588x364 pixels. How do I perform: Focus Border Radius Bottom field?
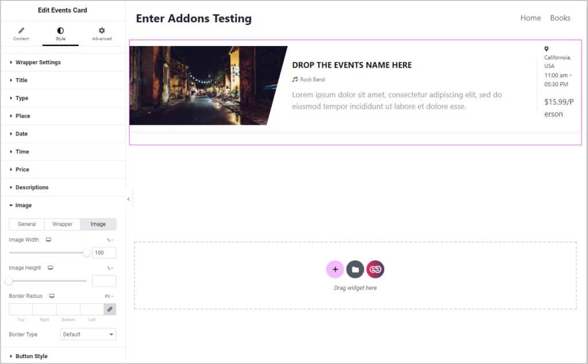coord(68,309)
